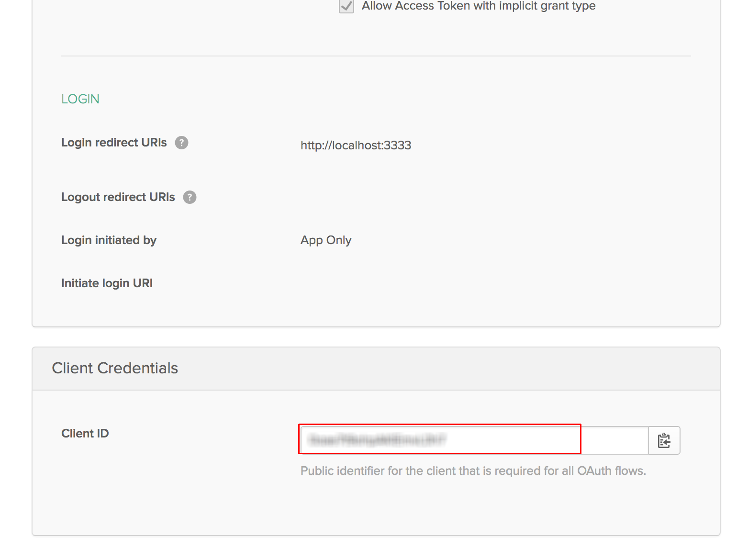The image size is (737, 560).
Task: Copy the Client ID to clipboard
Action: (x=664, y=440)
